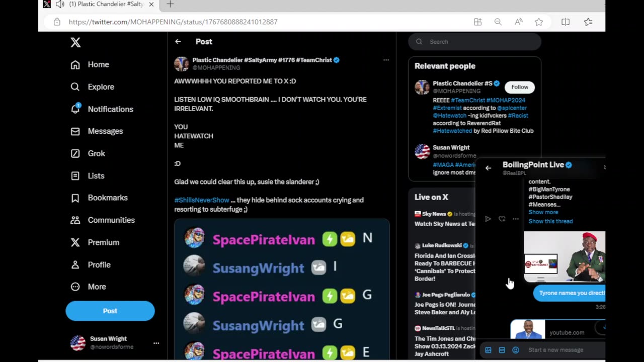Open Communities in left navigation
The height and width of the screenshot is (362, 644).
(x=103, y=220)
